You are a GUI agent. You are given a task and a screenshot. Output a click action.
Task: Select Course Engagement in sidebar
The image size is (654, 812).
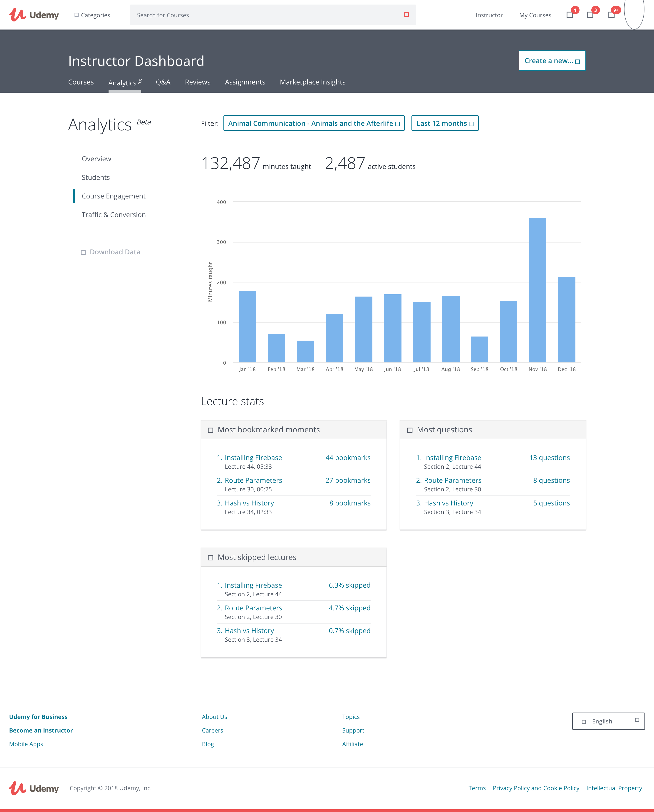pyautogui.click(x=113, y=196)
